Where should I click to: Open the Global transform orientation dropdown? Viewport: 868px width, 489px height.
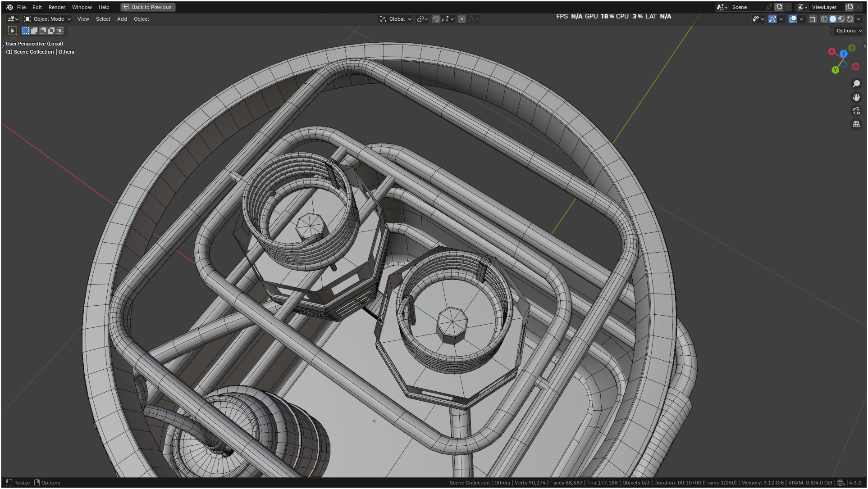pos(396,19)
